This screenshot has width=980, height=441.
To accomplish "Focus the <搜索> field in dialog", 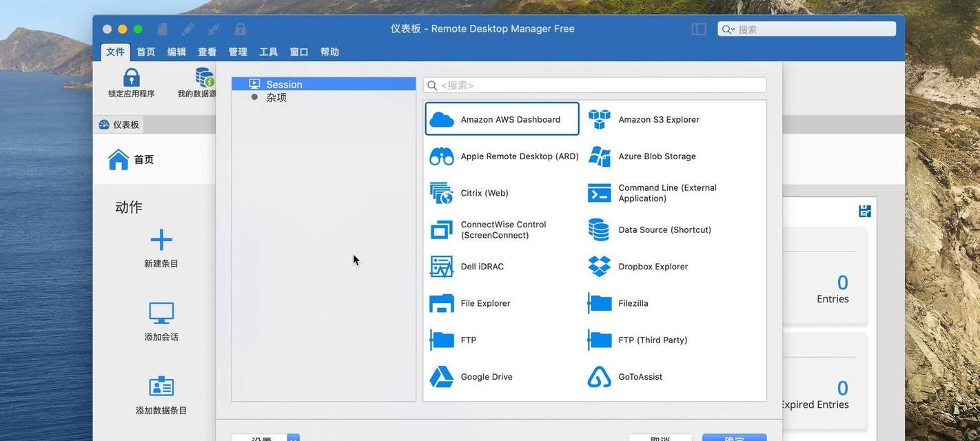I will (x=595, y=85).
